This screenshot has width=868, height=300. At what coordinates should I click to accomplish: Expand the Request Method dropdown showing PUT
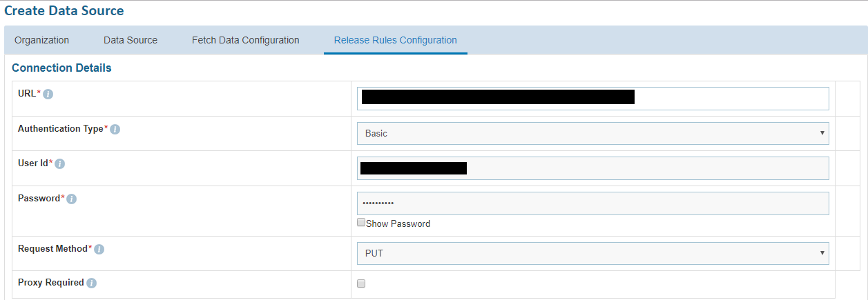pos(592,253)
